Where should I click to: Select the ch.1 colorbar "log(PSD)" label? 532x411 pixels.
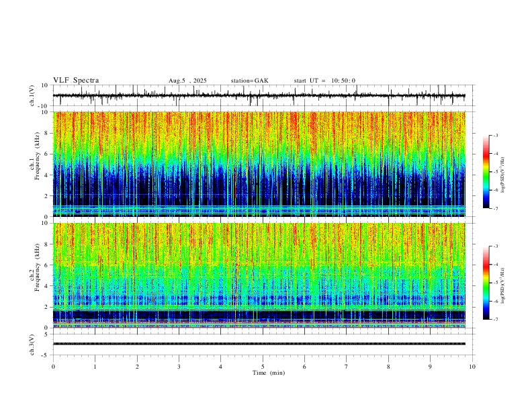[x=502, y=175]
